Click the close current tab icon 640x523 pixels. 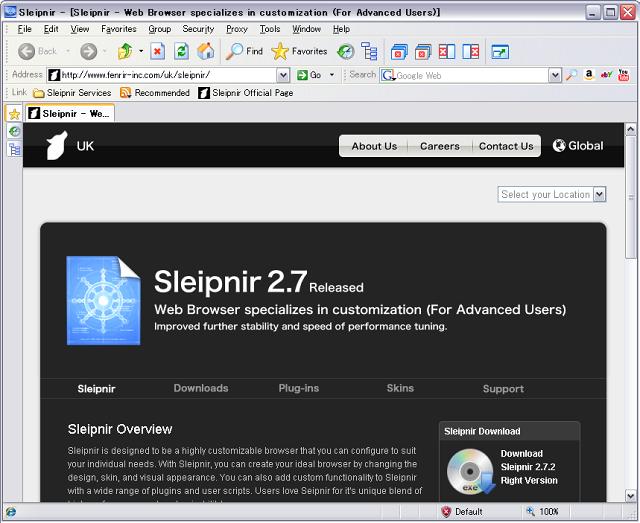(x=399, y=52)
